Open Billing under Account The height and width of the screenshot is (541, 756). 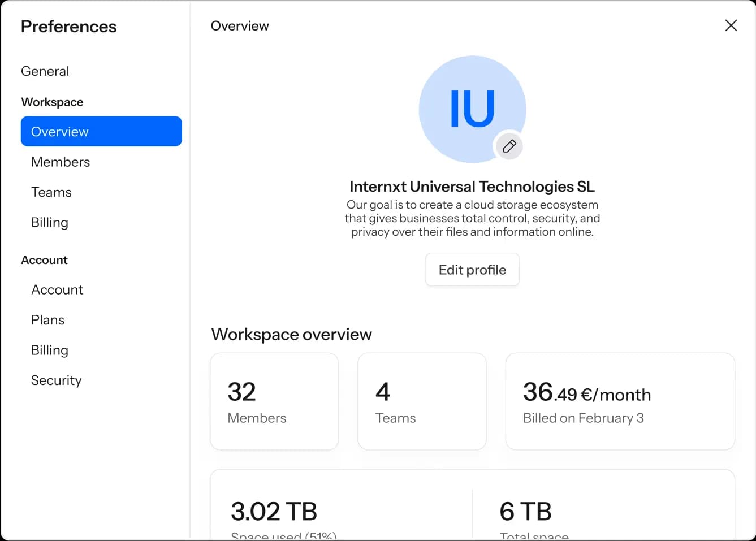point(50,350)
